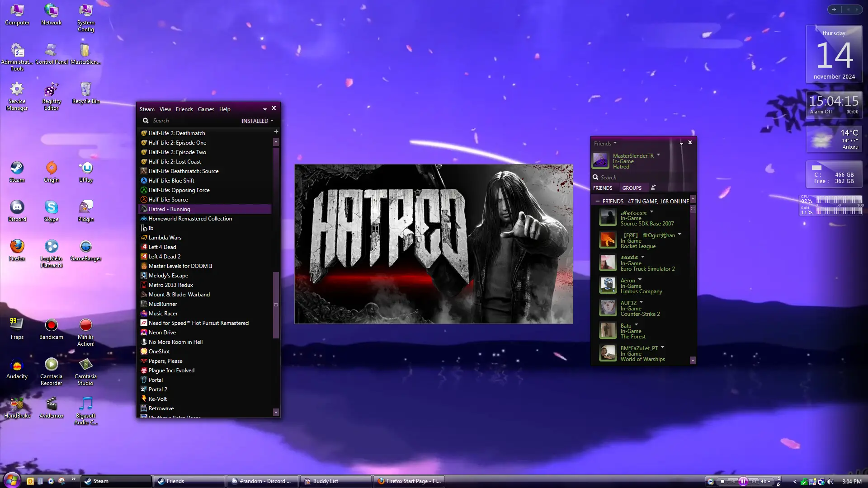The height and width of the screenshot is (488, 868).
Task: Open the dropdown next to friend Aeron
Action: [640, 279]
